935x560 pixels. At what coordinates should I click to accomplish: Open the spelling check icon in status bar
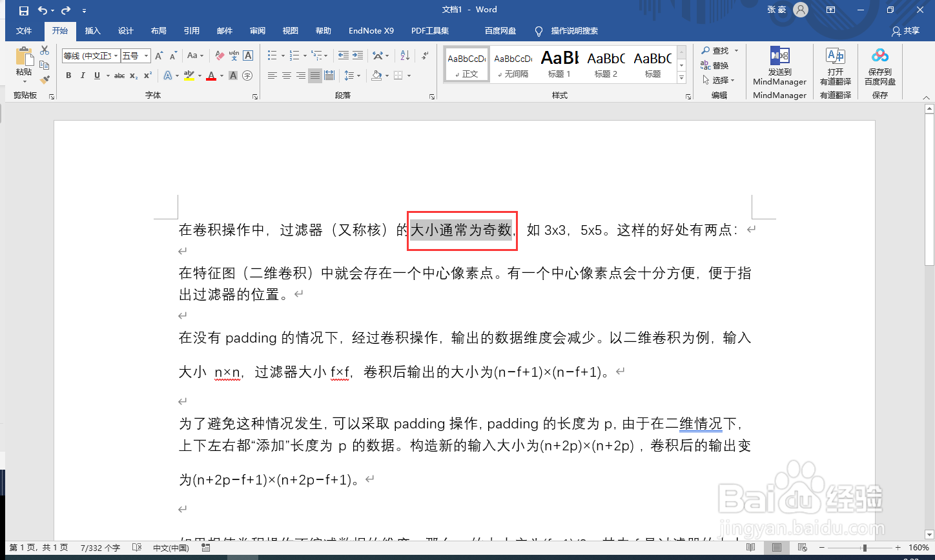(x=137, y=548)
